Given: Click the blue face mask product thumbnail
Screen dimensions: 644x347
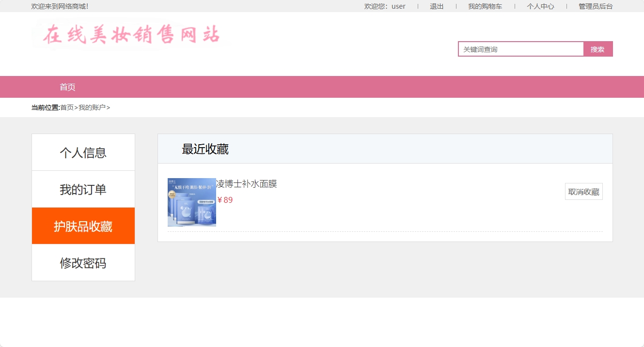Looking at the screenshot, I should [192, 202].
